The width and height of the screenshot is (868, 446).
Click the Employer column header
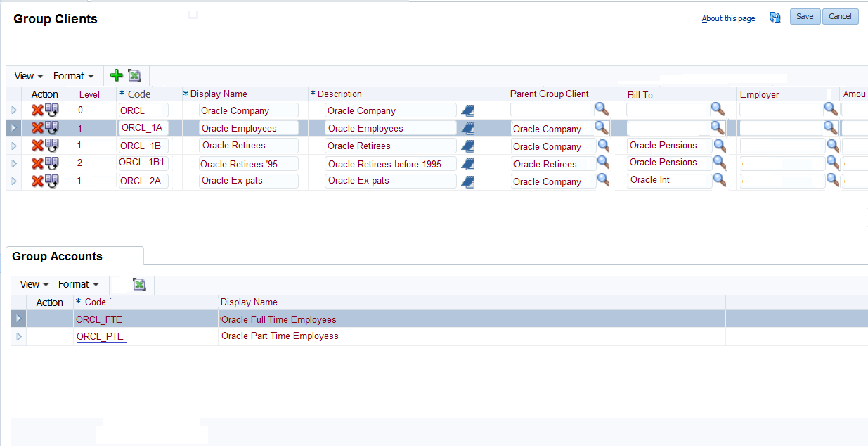759,94
